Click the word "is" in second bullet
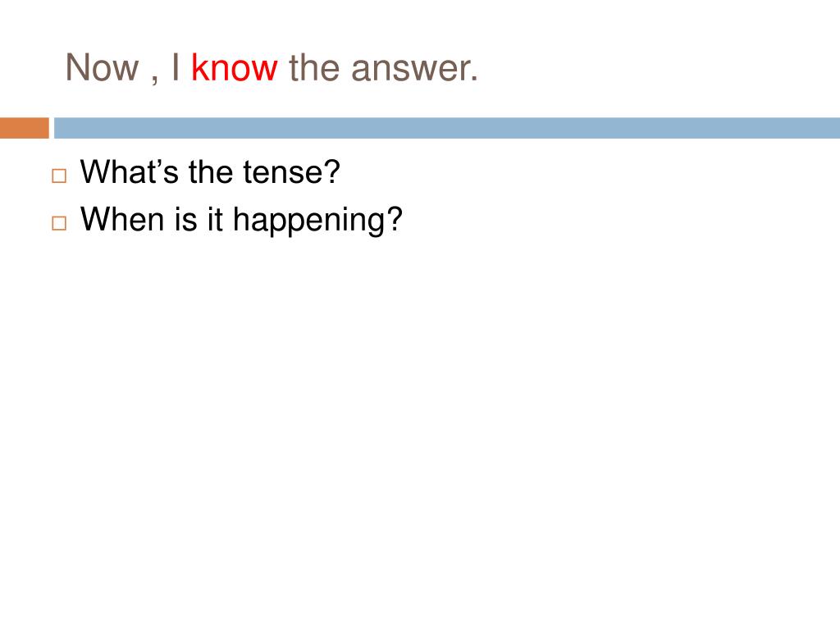 (x=186, y=219)
